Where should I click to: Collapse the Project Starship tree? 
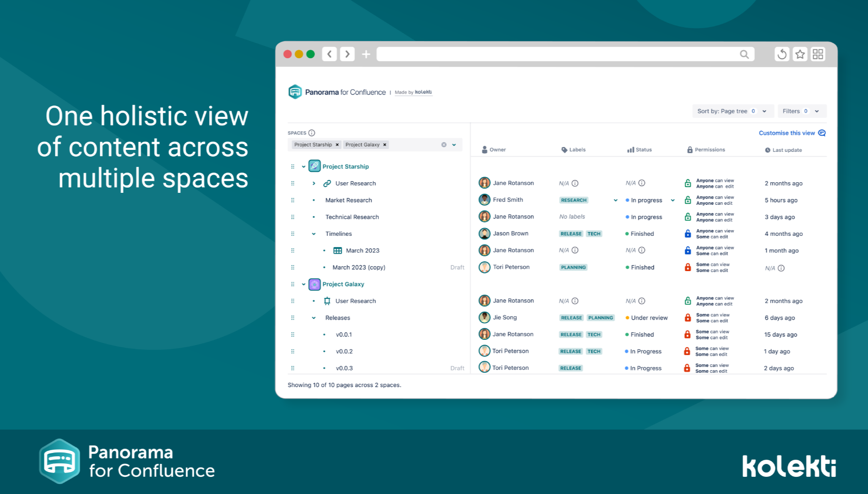pos(303,167)
